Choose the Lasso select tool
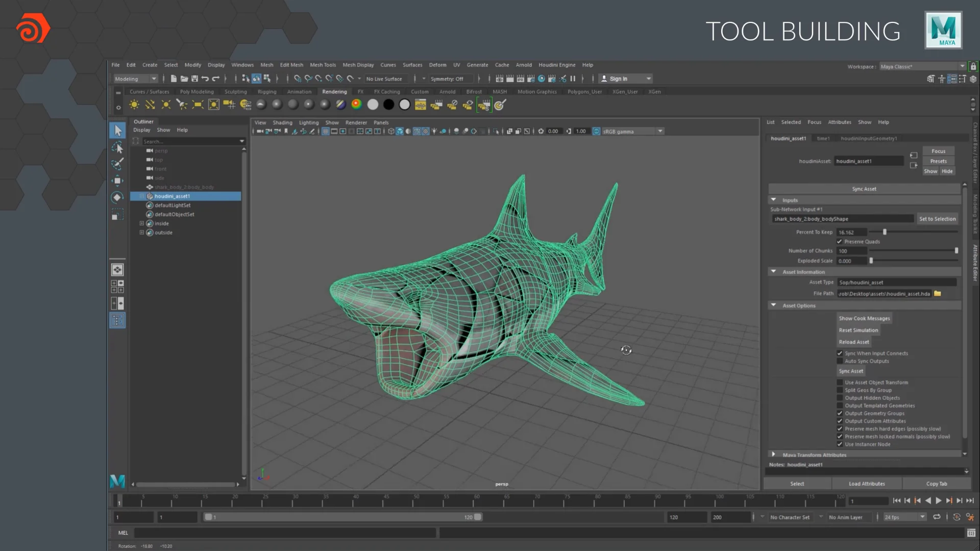This screenshot has width=980, height=551. (117, 147)
